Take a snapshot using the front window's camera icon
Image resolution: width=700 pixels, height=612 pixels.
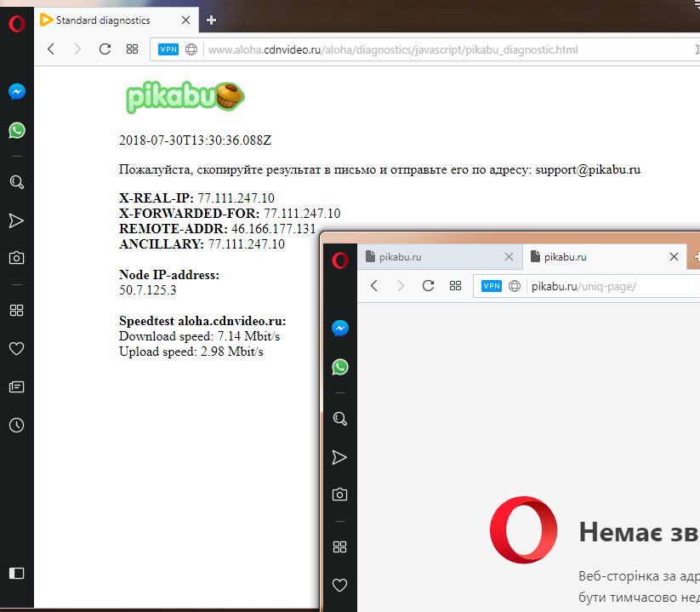click(x=339, y=495)
